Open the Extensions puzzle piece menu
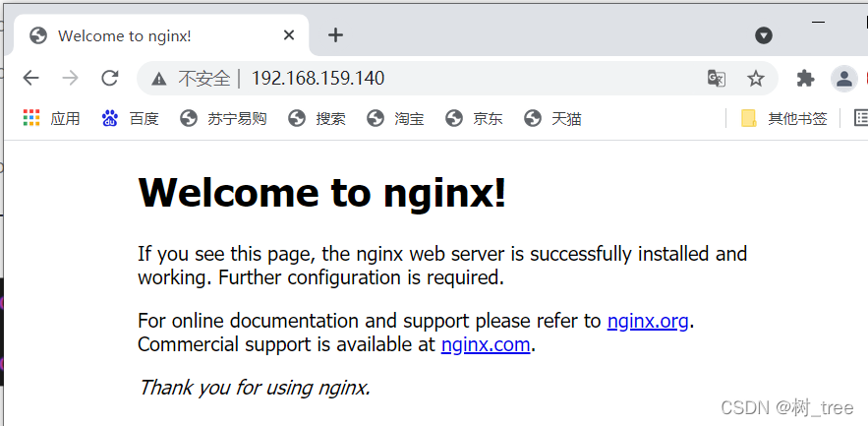The height and width of the screenshot is (426, 868). [805, 78]
